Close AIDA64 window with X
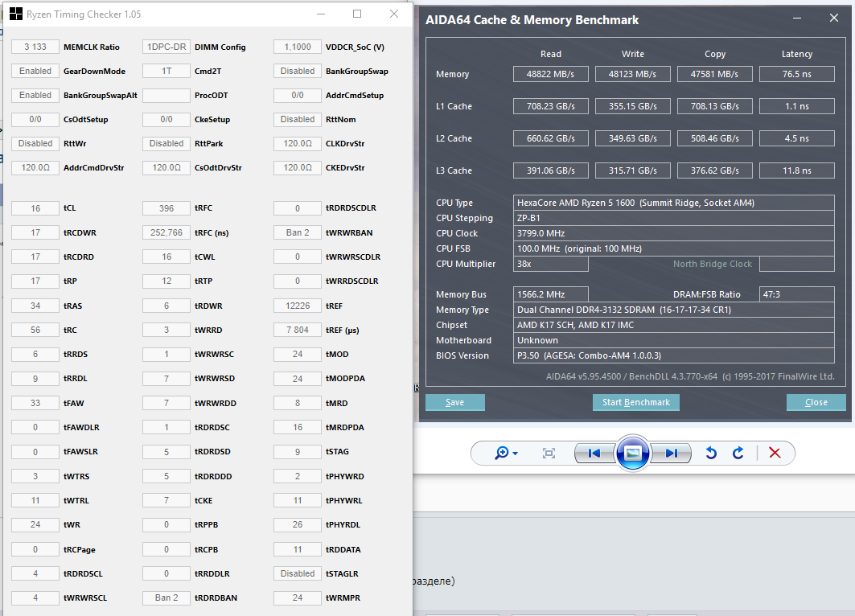 pos(834,18)
